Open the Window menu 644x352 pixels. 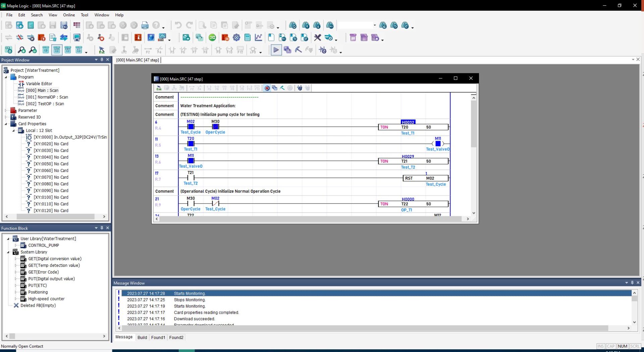102,15
